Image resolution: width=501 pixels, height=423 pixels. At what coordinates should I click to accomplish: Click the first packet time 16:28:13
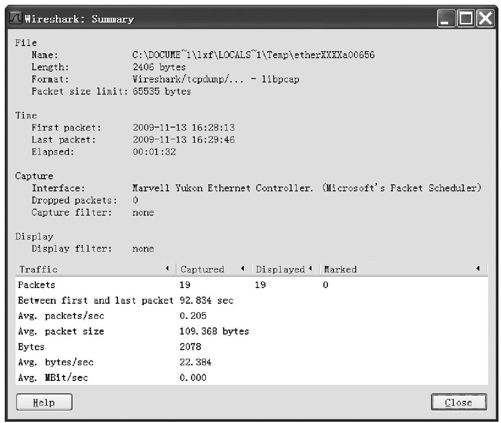click(184, 128)
